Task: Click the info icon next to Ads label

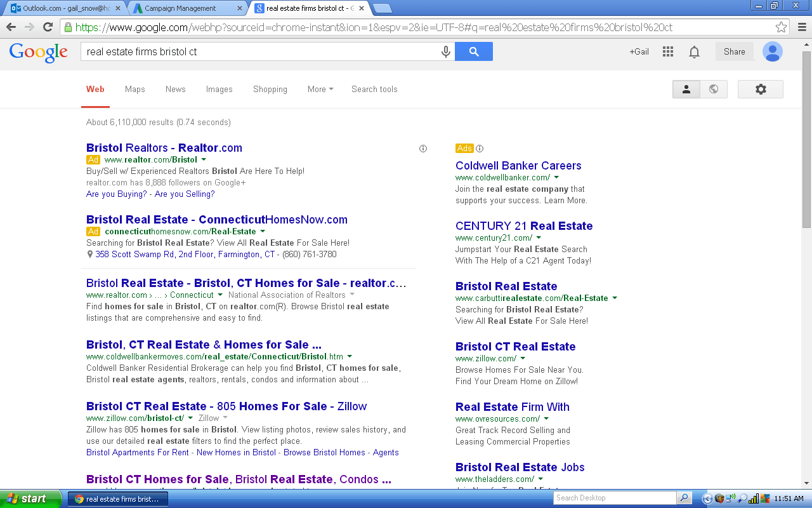Action: [x=480, y=149]
